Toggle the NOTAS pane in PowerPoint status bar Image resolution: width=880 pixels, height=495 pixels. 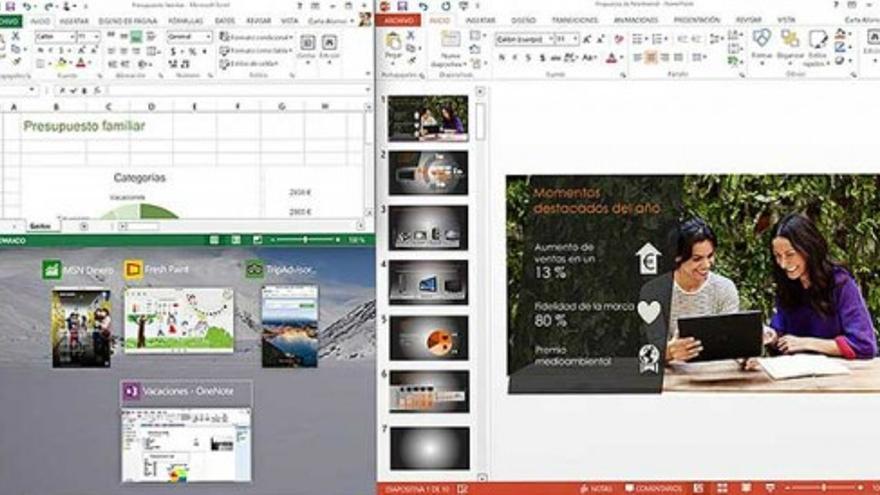pyautogui.click(x=596, y=489)
